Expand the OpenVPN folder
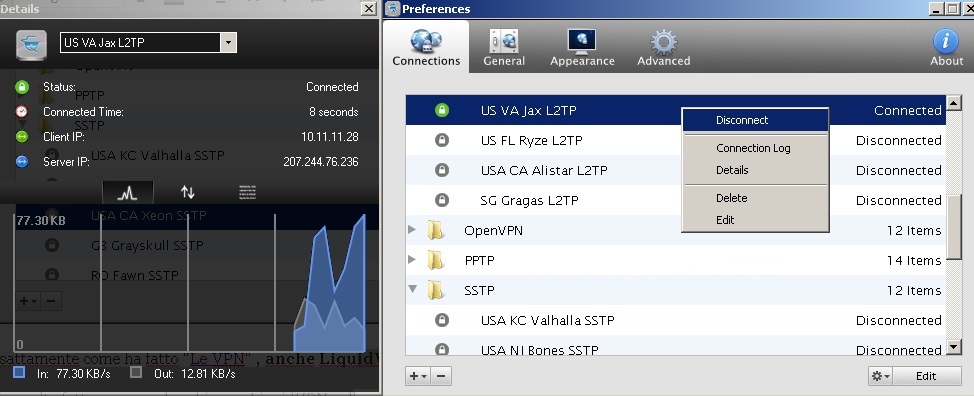This screenshot has height=396, width=974. tap(412, 230)
